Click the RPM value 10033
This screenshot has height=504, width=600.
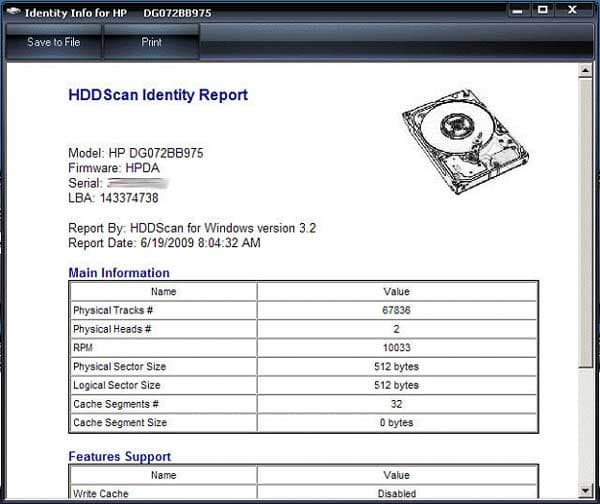396,348
